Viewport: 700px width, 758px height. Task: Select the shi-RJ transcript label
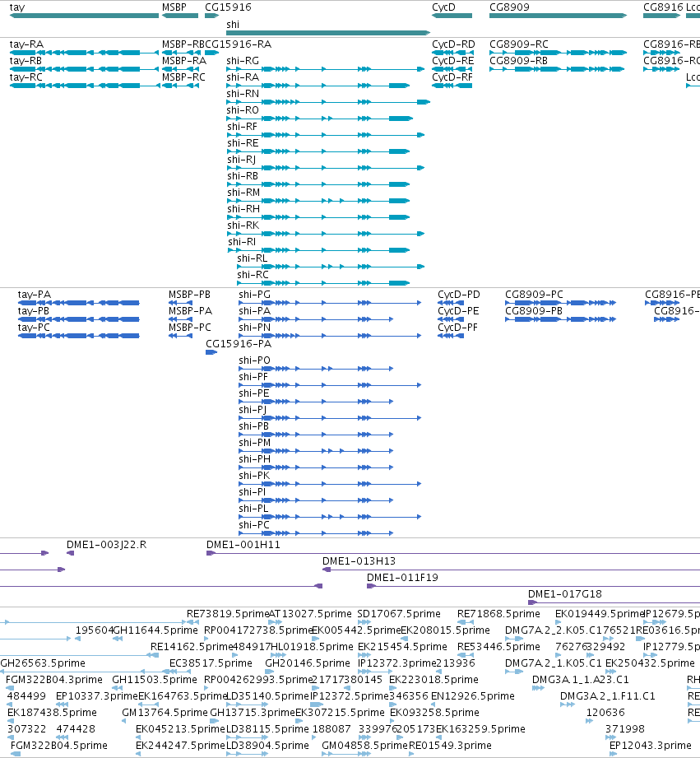(x=242, y=160)
